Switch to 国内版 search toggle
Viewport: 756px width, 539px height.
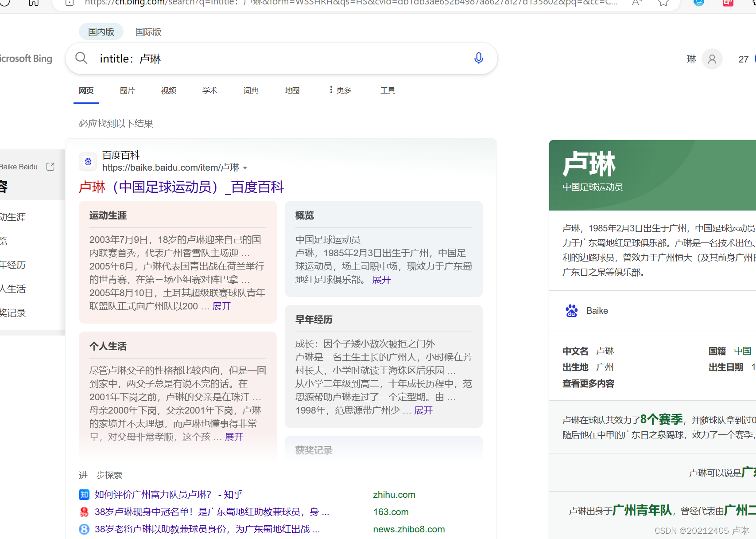click(x=101, y=32)
